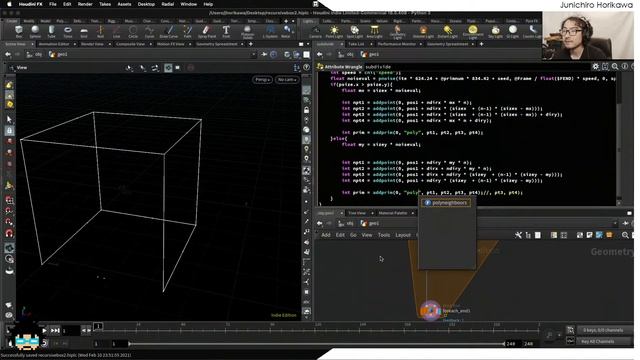640x360 pixels.
Task: Switch to the Motion FX View tab
Action: [x=170, y=44]
